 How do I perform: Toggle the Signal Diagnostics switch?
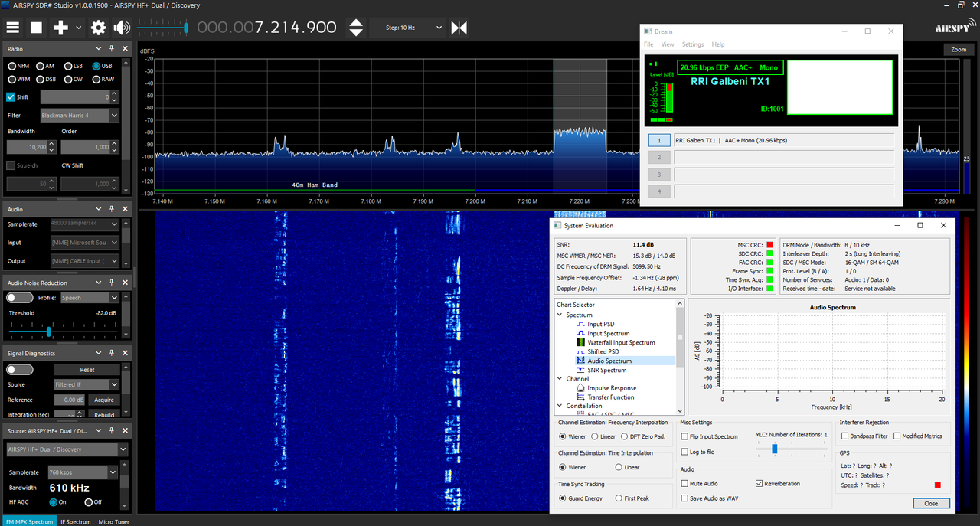pos(19,369)
